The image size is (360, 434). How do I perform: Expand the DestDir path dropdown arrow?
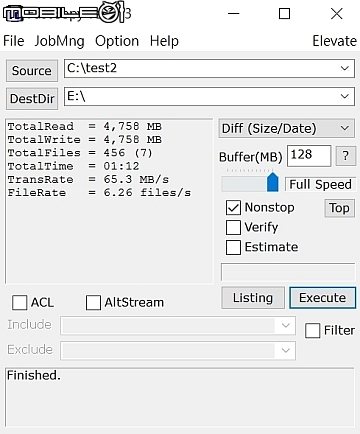pos(345,96)
